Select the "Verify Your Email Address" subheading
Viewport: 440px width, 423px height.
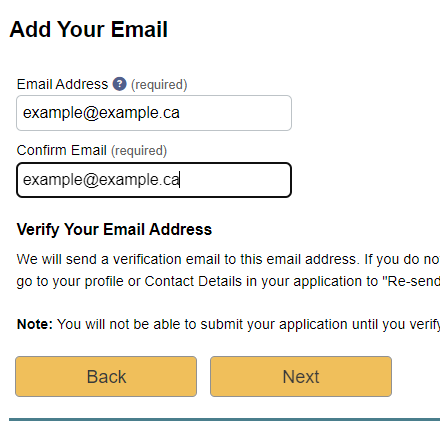[x=114, y=229]
